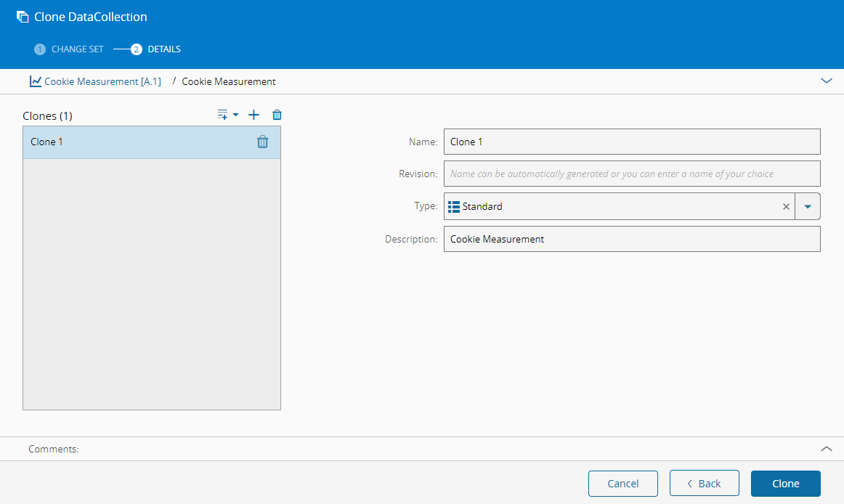Viewport: 844px width, 504px height.
Task: Click the chart icon beside Cookie Measurement [A.1]
Action: pyautogui.click(x=35, y=81)
